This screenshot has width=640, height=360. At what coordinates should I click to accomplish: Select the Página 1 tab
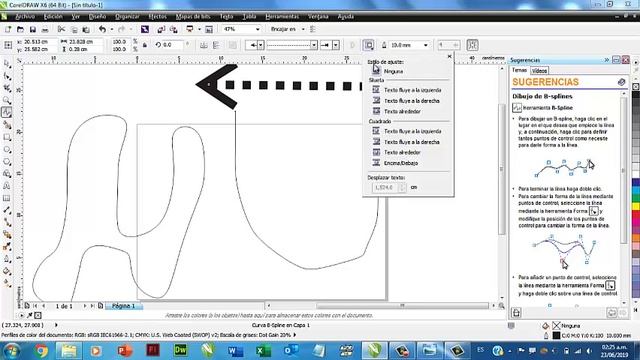coord(123,306)
